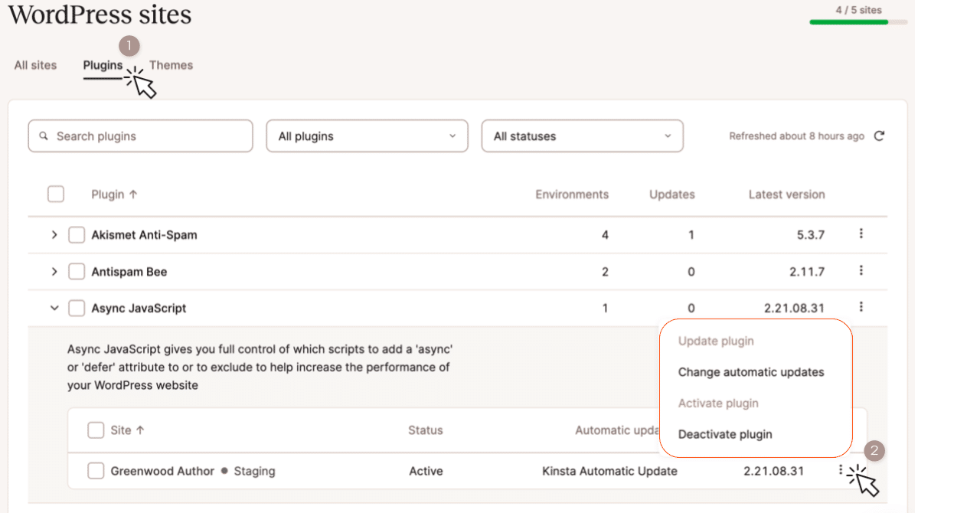
Task: Open the Greenwood Author row options menu
Action: 841,470
